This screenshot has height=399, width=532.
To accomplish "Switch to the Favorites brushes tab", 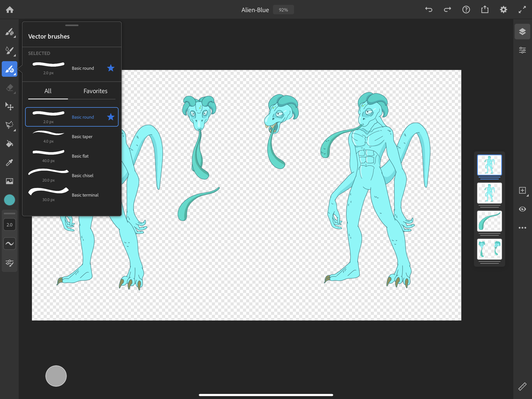I will point(95,91).
